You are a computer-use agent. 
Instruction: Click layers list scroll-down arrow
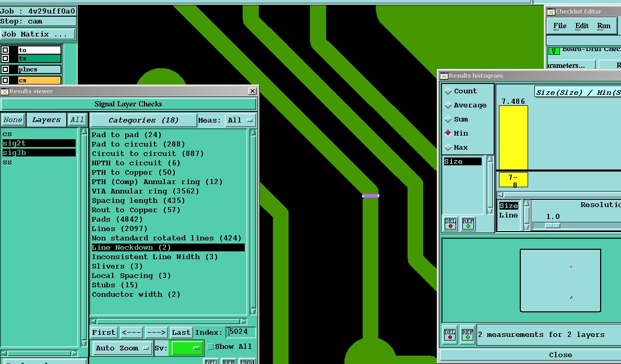[x=84, y=343]
